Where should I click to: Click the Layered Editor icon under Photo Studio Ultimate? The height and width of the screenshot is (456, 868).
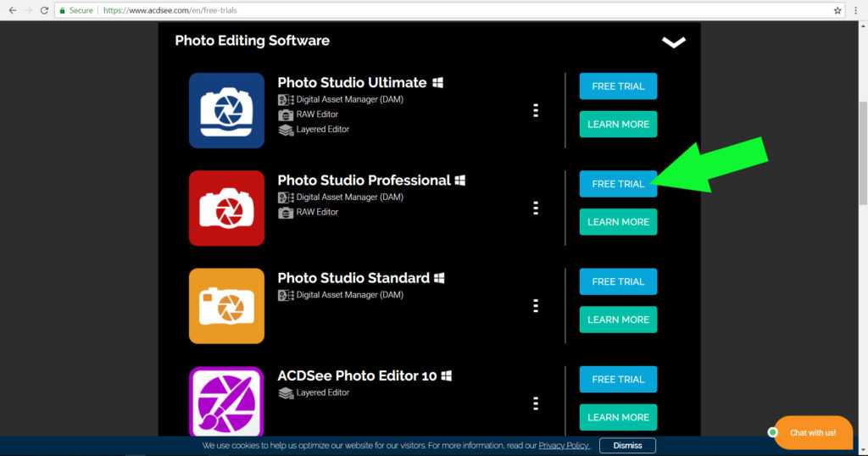[286, 130]
